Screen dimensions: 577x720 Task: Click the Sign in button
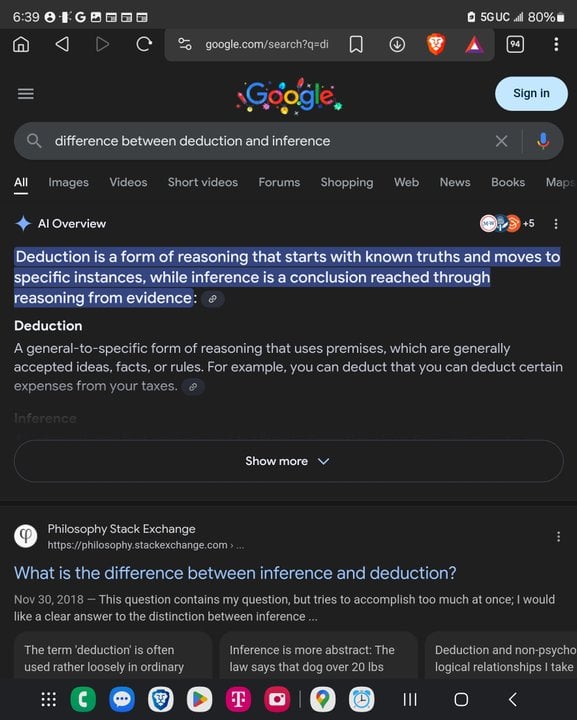(x=531, y=93)
